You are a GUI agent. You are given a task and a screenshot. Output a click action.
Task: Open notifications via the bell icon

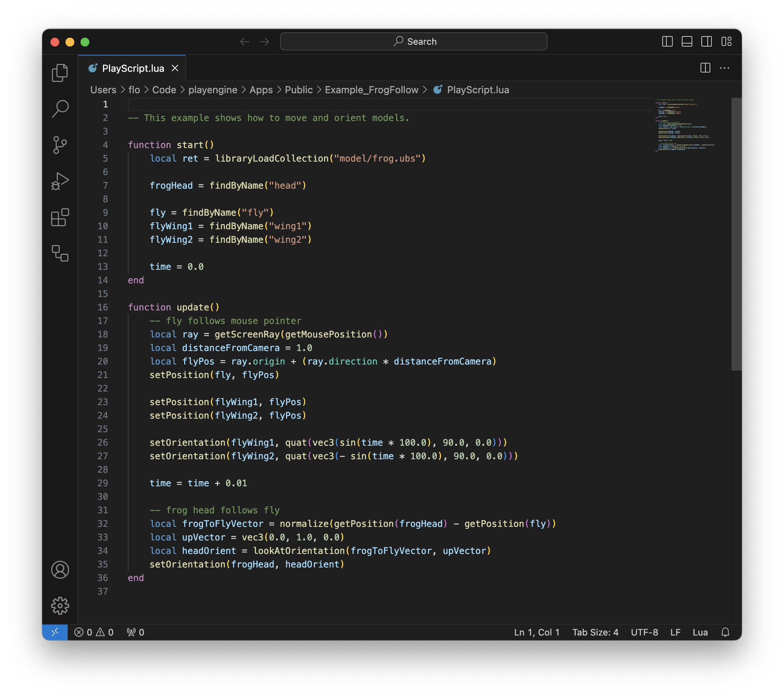(725, 632)
